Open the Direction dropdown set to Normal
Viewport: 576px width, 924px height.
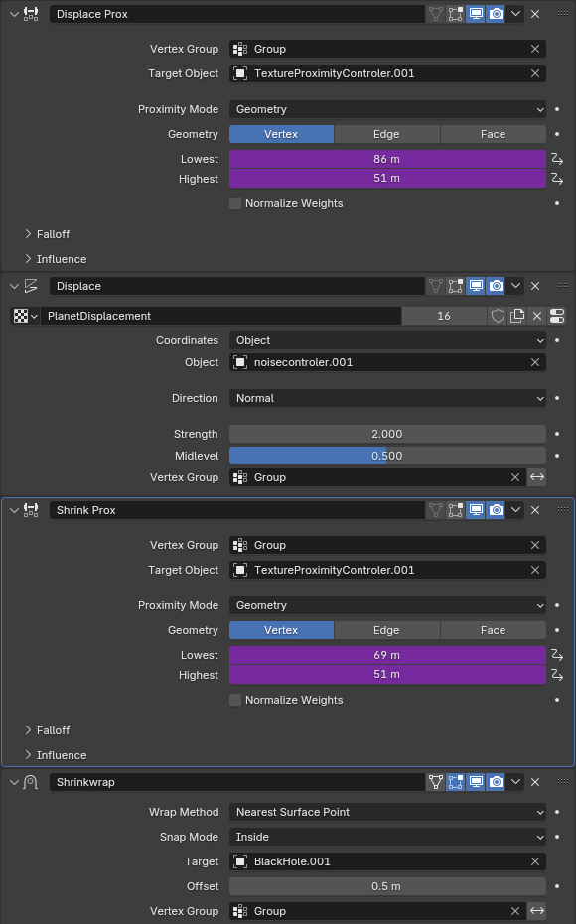click(387, 398)
